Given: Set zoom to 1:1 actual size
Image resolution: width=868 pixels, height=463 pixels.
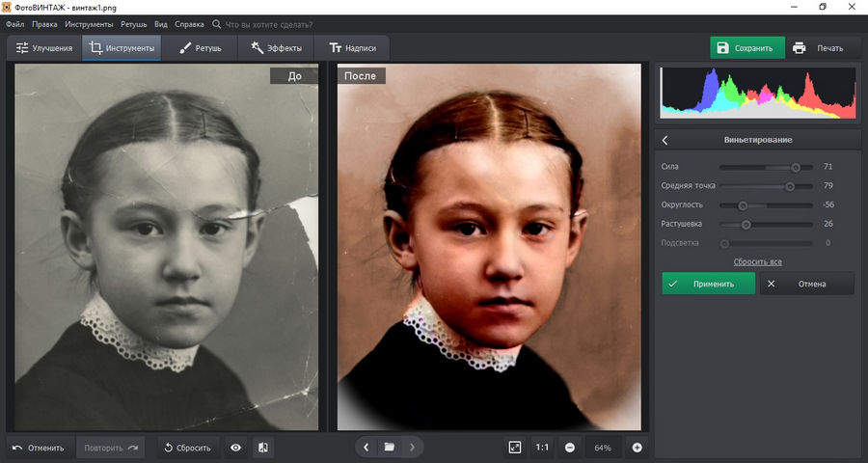Looking at the screenshot, I should coord(542,448).
